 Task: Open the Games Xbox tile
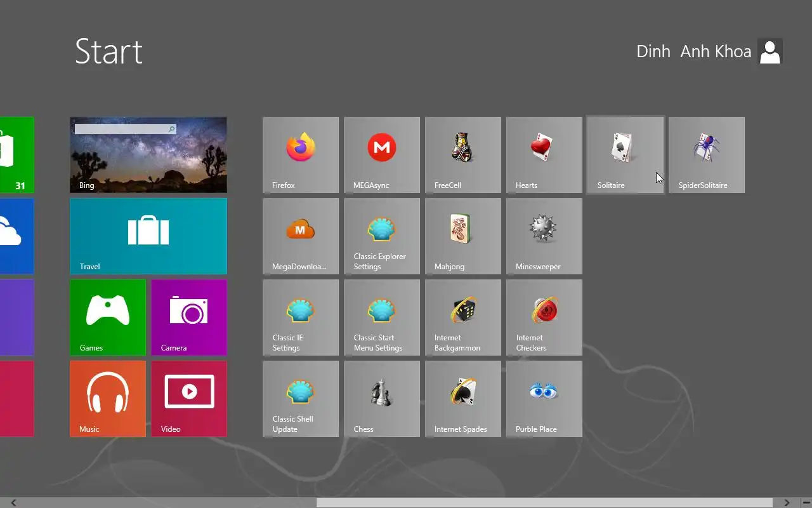point(108,317)
